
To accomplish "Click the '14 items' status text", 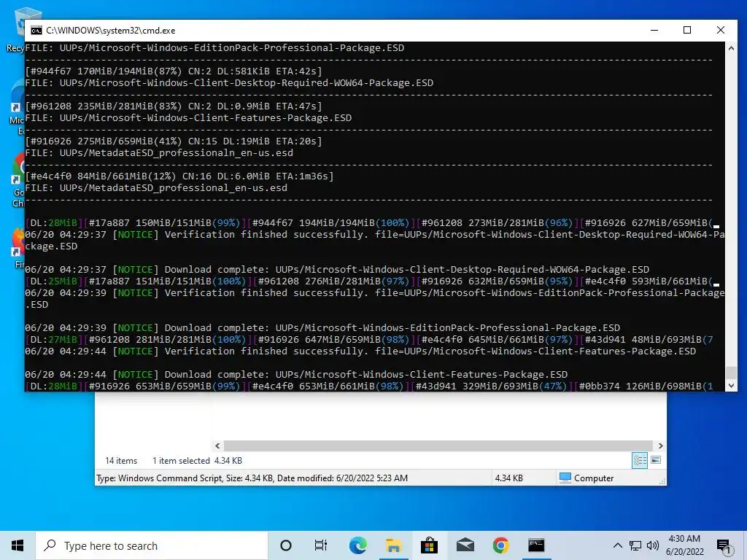I will [121, 461].
